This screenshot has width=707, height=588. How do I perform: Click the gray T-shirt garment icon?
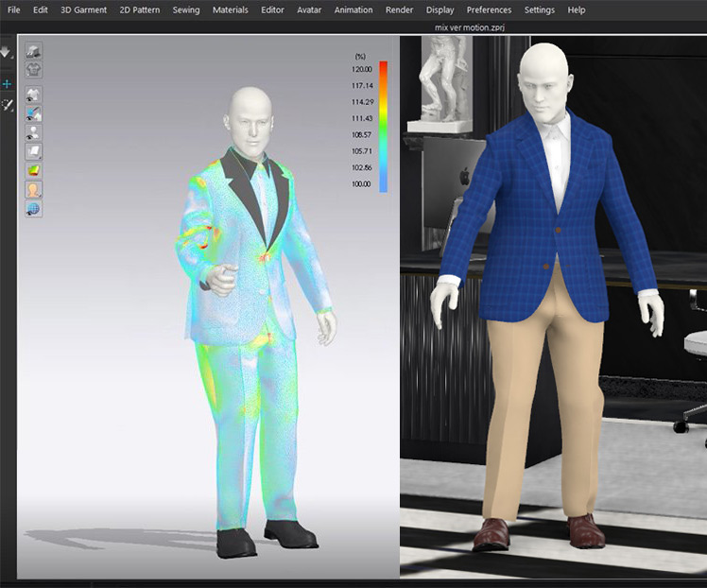point(33,67)
